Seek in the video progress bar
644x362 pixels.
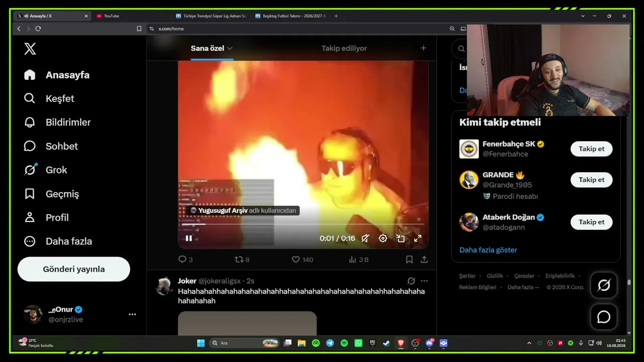coord(303,224)
